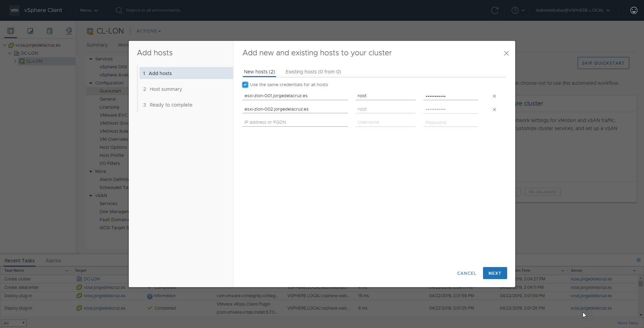Select General in configuration list

(108, 99)
